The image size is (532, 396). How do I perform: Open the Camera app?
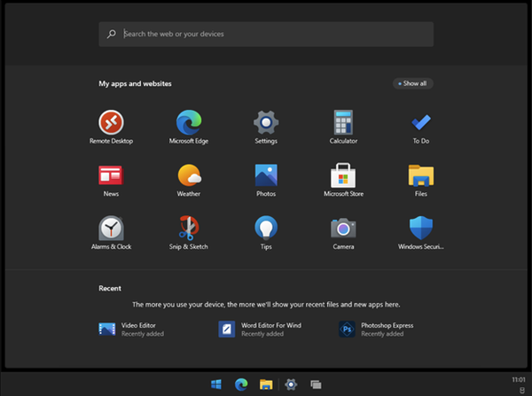point(343,233)
